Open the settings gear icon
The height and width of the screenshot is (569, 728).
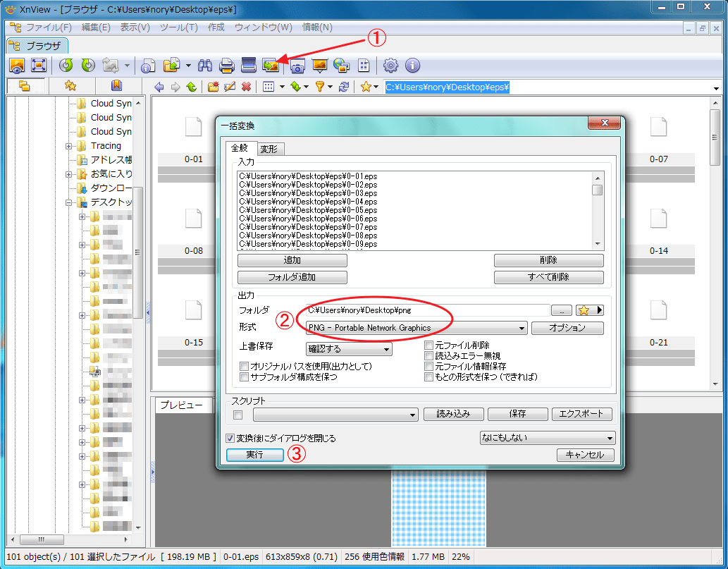[390, 66]
